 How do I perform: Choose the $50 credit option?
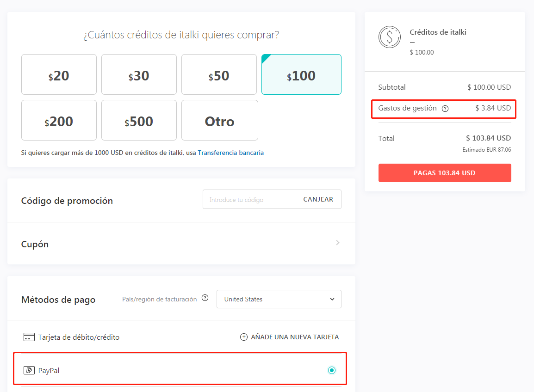(x=219, y=74)
